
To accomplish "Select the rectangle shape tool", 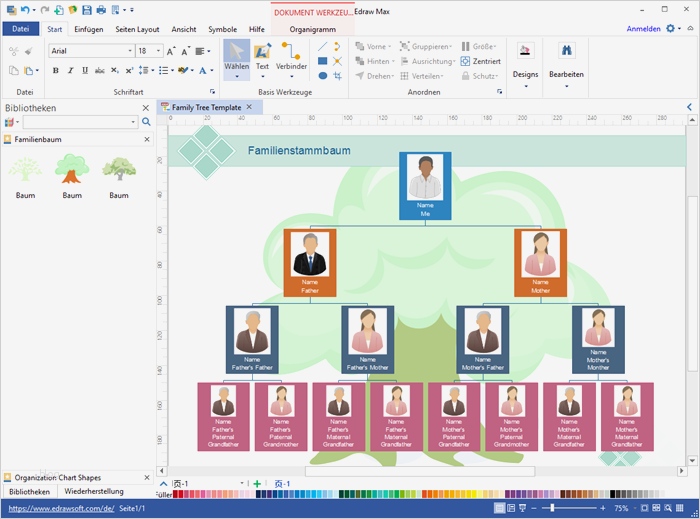I will click(x=322, y=61).
